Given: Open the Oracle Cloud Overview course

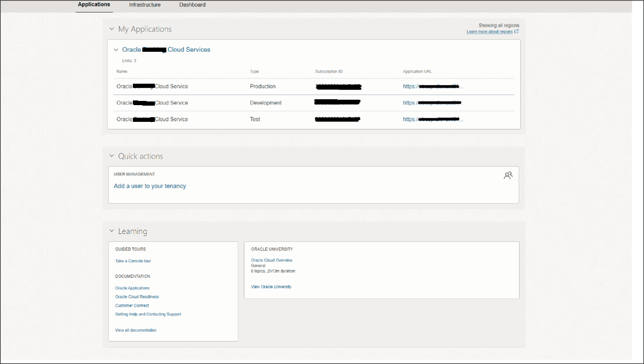Looking at the screenshot, I should pyautogui.click(x=272, y=260).
